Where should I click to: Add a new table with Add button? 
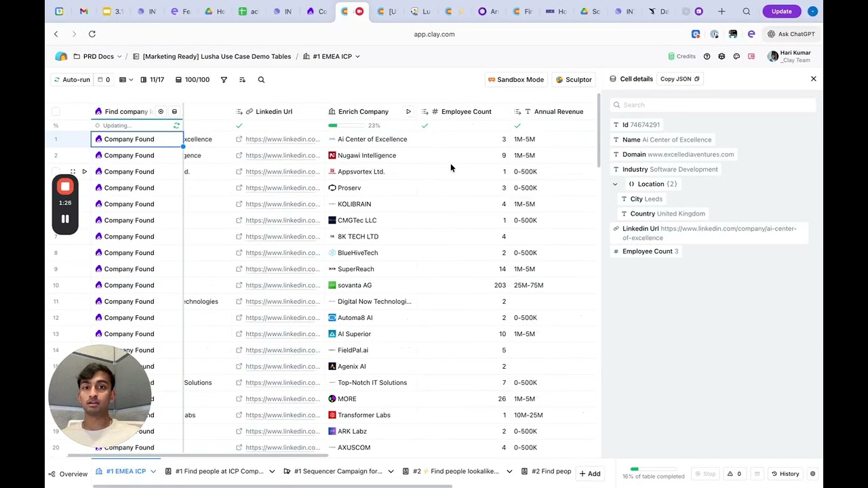[589, 474]
